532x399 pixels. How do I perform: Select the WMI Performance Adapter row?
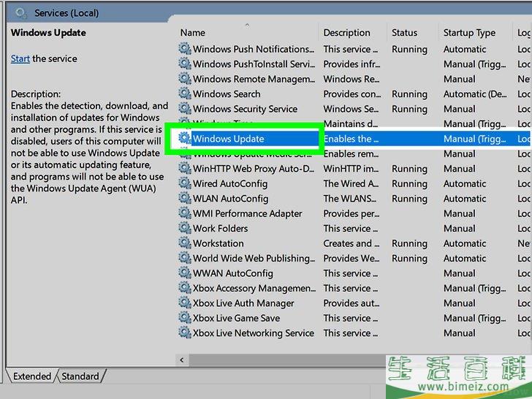[354, 213]
